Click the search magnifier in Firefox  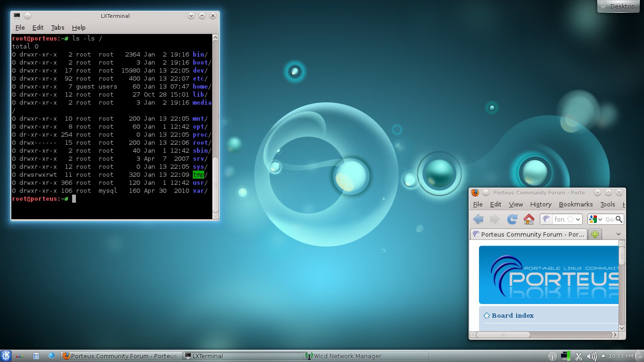click(x=619, y=219)
